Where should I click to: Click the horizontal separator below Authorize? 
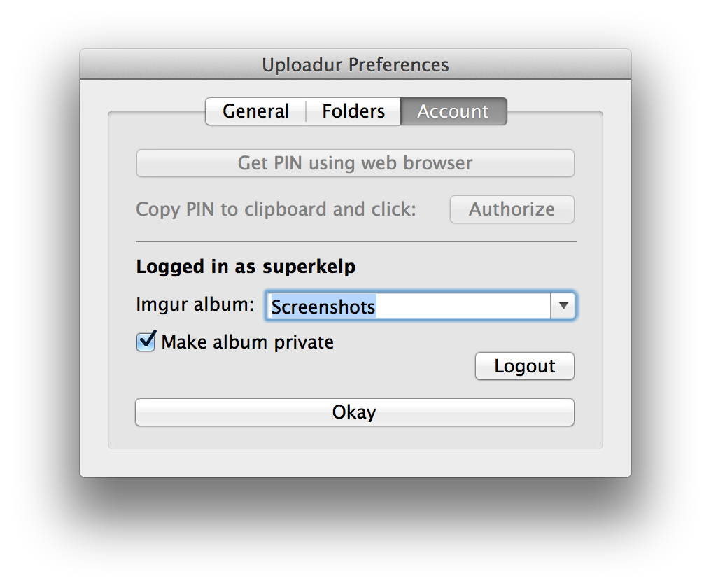coord(355,241)
